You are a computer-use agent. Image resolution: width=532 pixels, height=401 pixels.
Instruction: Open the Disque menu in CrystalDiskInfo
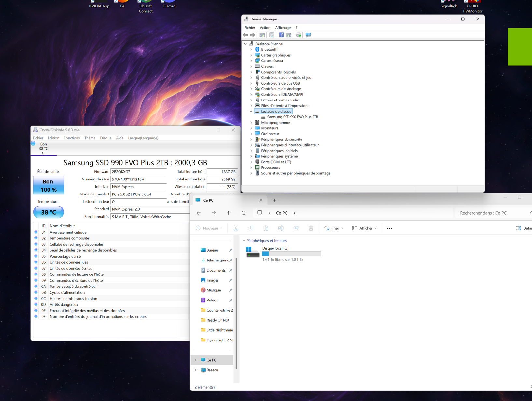pyautogui.click(x=105, y=138)
